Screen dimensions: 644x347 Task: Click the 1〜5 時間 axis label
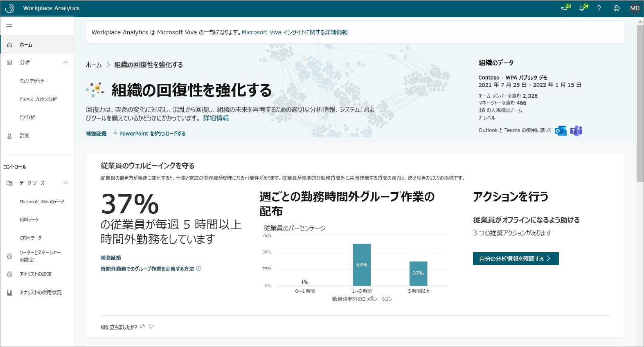point(362,291)
